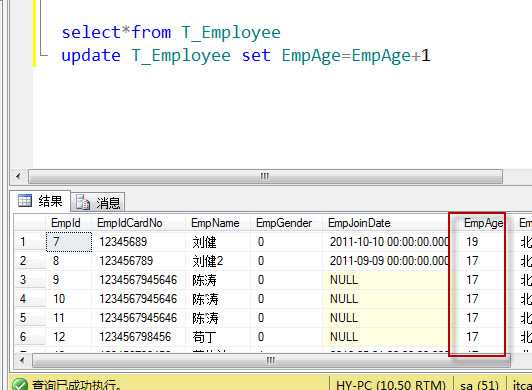
Task: Open the 消息 messages tab
Action: click(98, 203)
